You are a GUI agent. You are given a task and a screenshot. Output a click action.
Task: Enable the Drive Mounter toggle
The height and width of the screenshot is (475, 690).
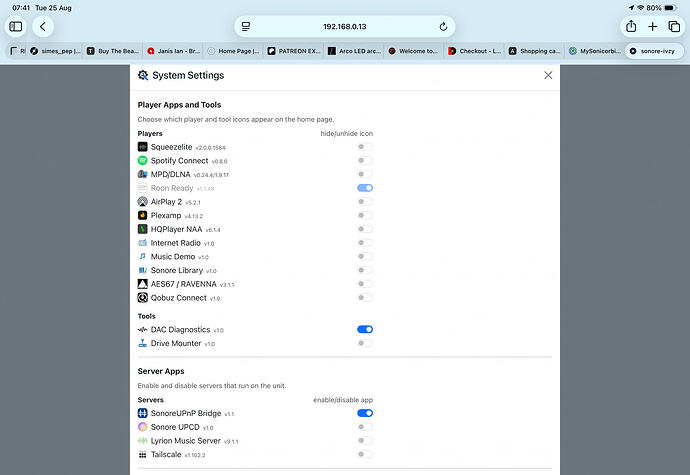pyautogui.click(x=365, y=343)
